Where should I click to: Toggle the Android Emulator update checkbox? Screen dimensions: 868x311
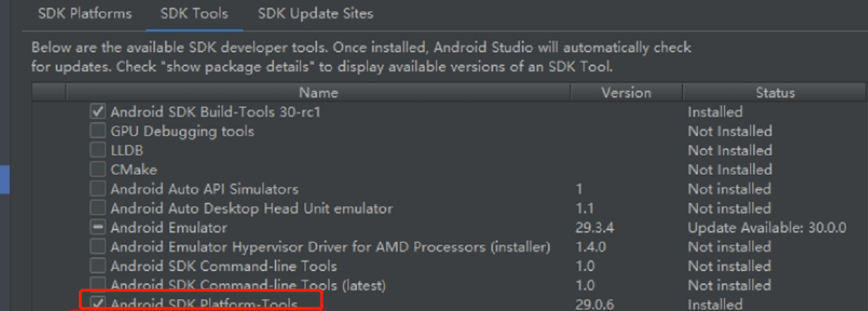coord(97,227)
